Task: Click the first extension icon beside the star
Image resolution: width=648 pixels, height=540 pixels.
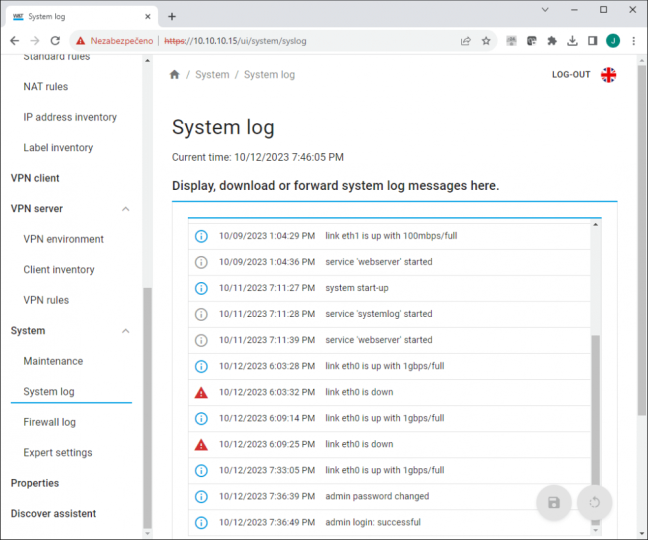Action: point(512,40)
